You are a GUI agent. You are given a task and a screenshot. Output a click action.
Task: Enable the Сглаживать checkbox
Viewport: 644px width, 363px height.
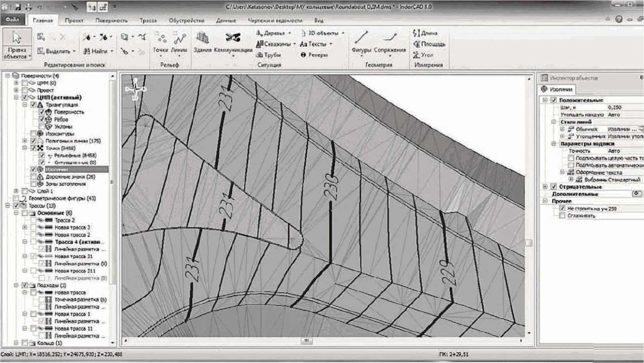(562, 216)
